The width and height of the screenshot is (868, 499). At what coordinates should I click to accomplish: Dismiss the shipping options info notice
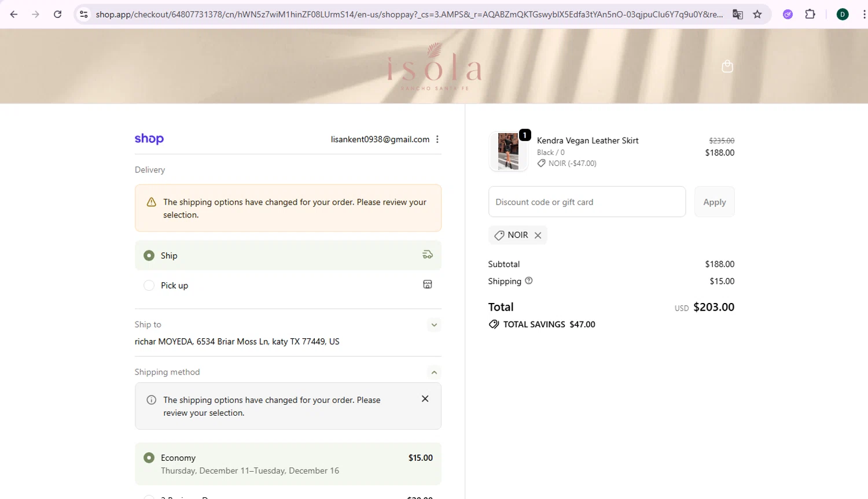coord(425,399)
